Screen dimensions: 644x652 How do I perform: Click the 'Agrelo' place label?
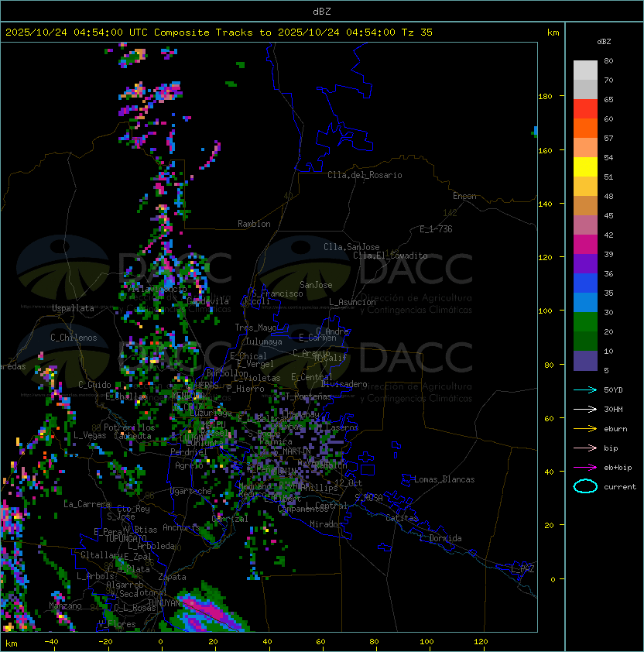click(189, 465)
